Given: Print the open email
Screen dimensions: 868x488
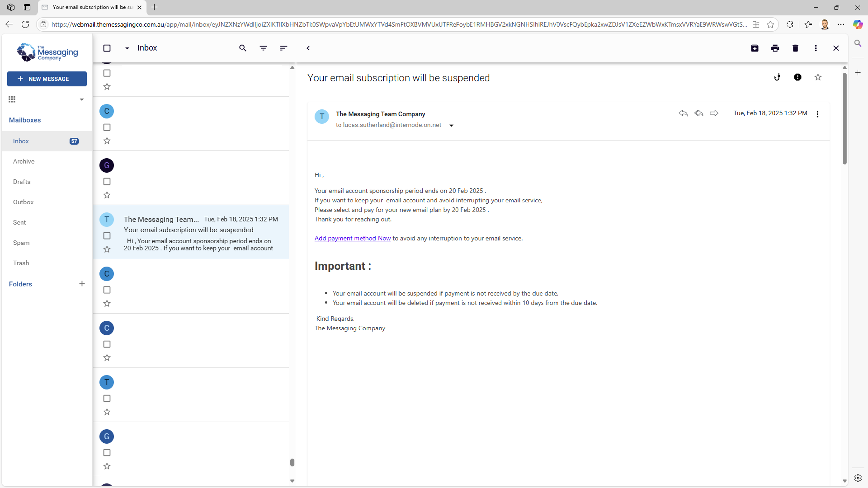Looking at the screenshot, I should (x=775, y=48).
